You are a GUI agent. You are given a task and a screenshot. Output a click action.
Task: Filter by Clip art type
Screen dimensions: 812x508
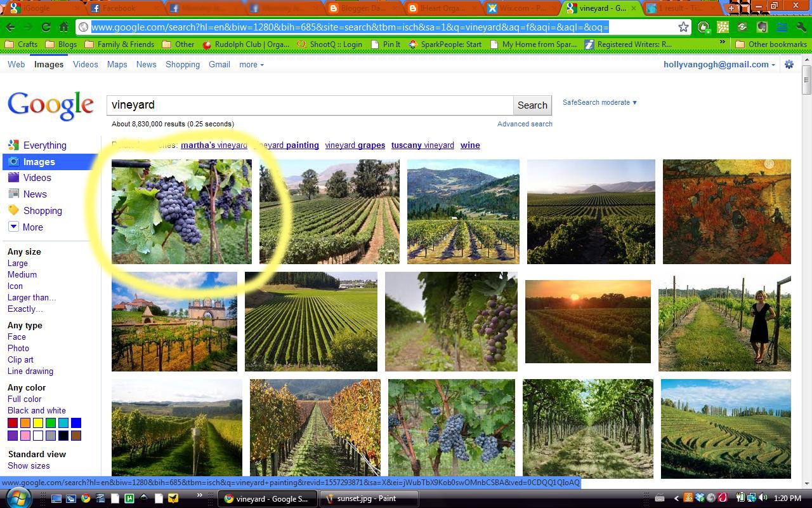click(20, 360)
